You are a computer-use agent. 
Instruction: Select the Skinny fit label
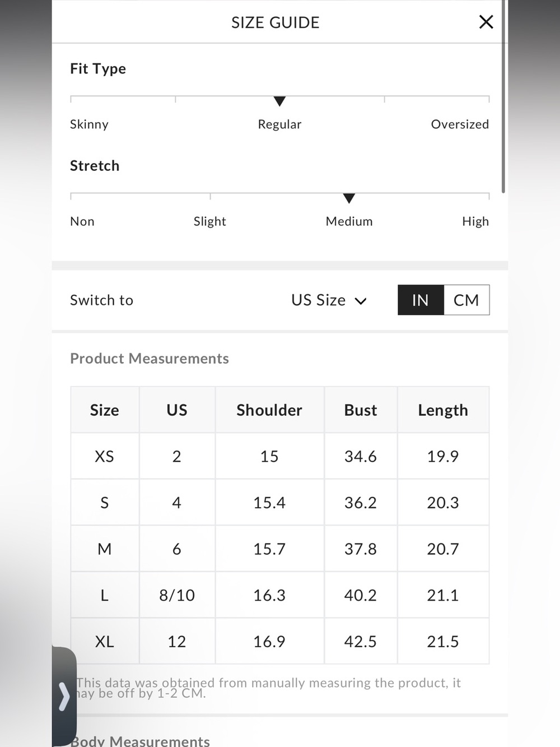tap(89, 124)
